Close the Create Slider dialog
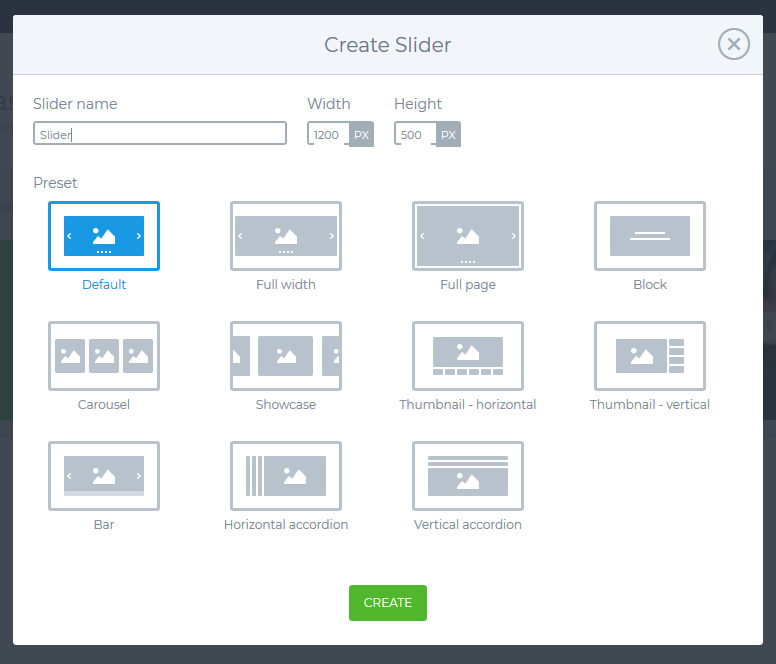This screenshot has height=664, width=776. [x=734, y=45]
